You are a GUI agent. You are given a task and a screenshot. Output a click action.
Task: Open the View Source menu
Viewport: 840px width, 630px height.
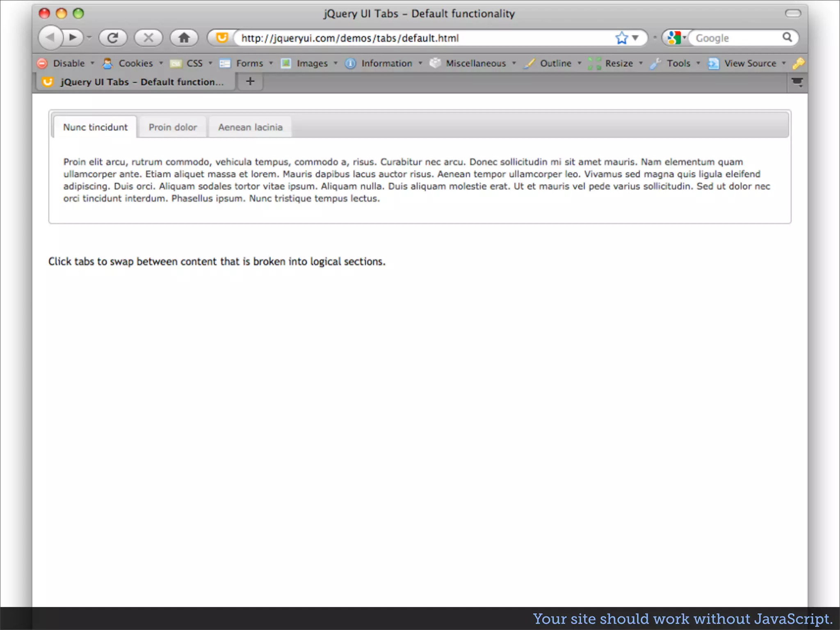pyautogui.click(x=755, y=63)
